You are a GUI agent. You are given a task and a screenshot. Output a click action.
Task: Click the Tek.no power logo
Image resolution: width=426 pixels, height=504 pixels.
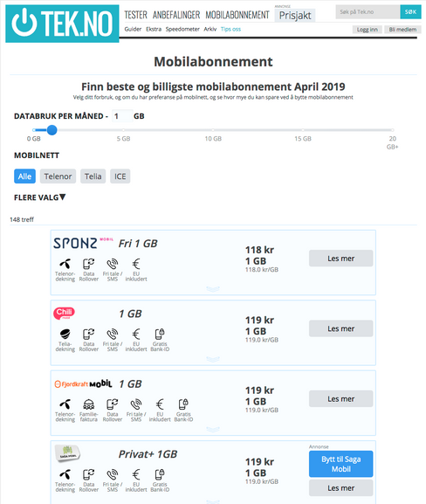coord(62,24)
